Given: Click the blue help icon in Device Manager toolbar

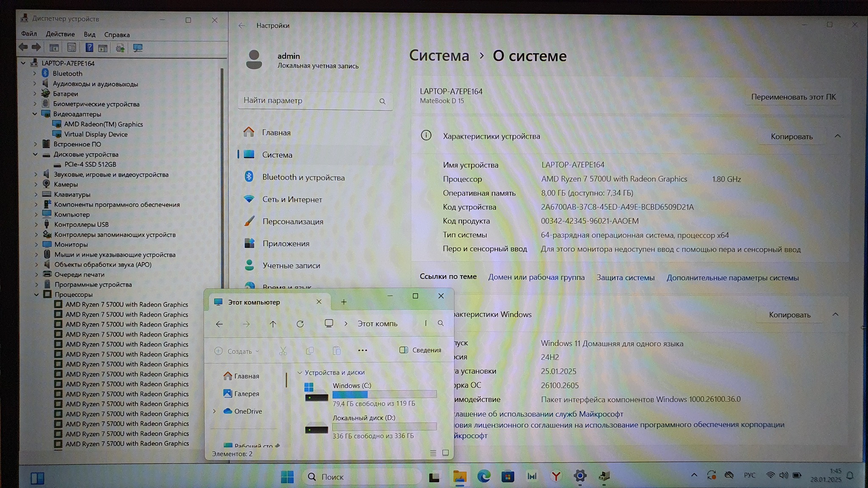Looking at the screenshot, I should click(89, 48).
